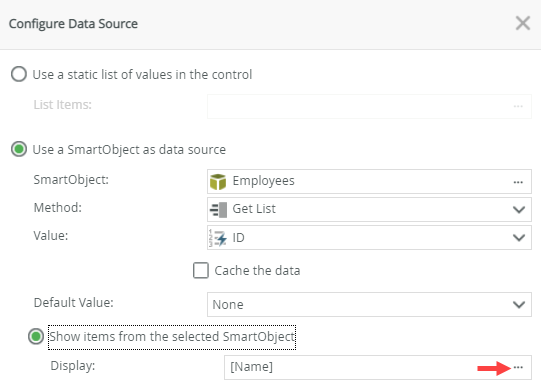Open the Display field ellipsis button

pos(518,367)
